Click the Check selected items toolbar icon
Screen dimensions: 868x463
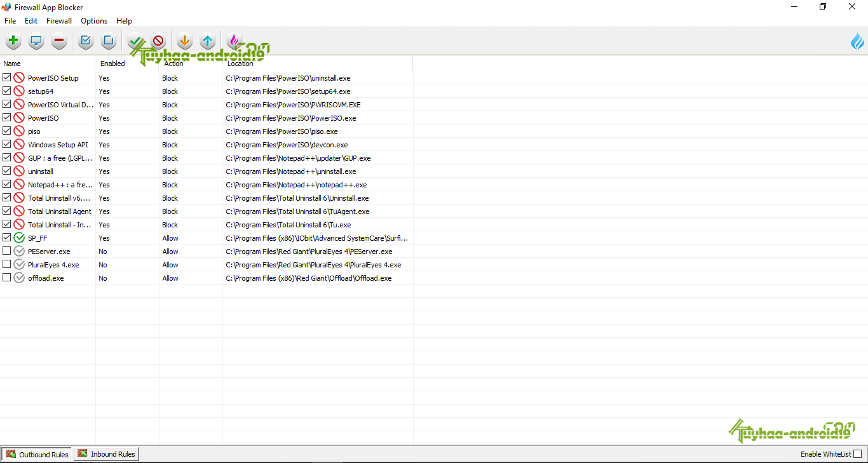86,42
